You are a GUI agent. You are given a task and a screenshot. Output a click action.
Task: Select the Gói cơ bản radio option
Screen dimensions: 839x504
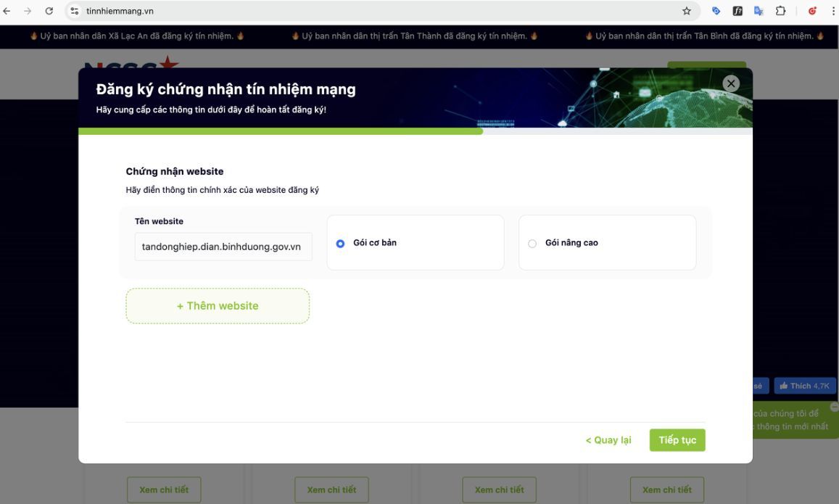(x=341, y=244)
